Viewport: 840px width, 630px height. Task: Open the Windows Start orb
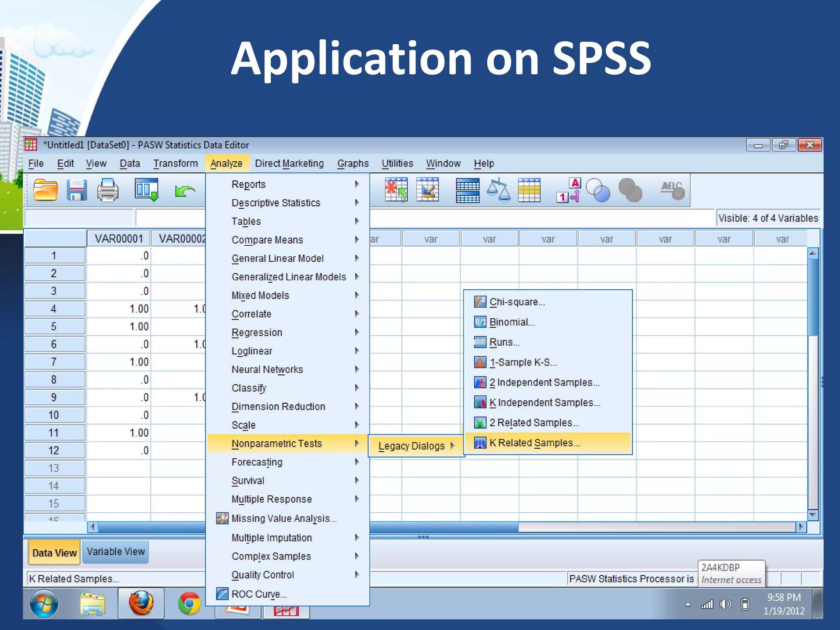(44, 603)
